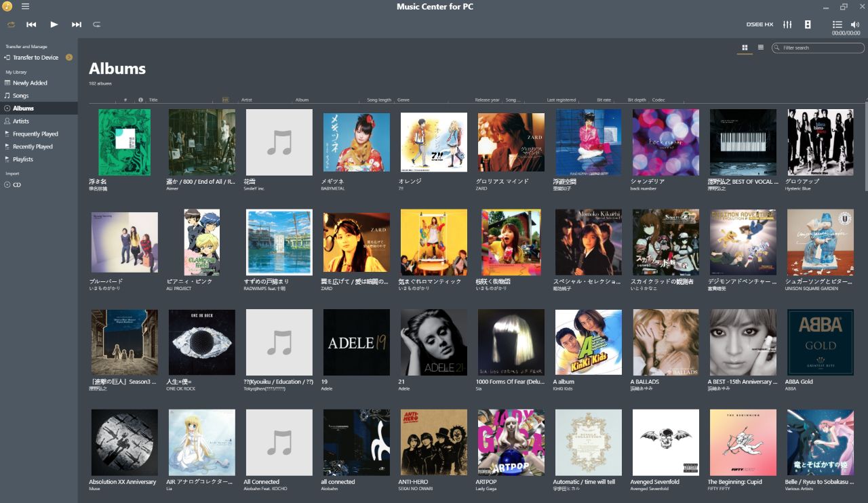Open the equalizer sliders settings
Image resolution: width=868 pixels, height=503 pixels.
787,24
